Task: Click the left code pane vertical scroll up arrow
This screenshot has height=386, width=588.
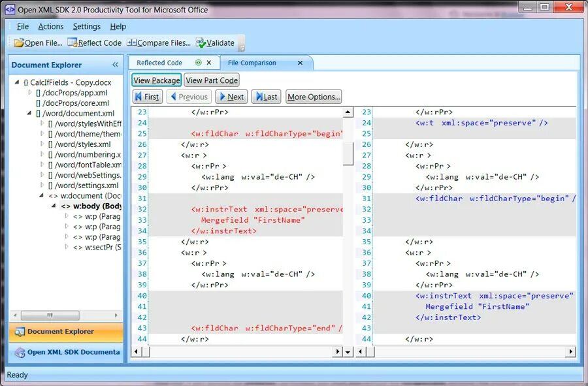Action: [x=348, y=112]
